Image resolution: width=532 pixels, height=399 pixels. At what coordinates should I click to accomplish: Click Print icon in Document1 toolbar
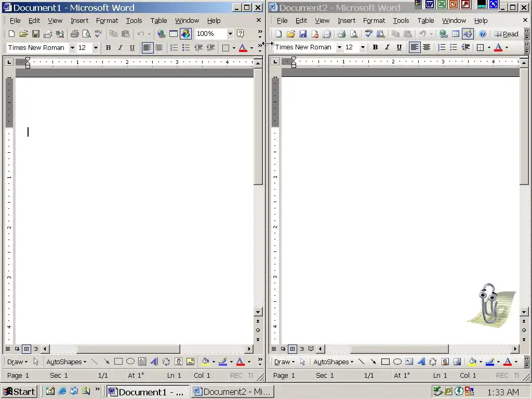click(75, 34)
